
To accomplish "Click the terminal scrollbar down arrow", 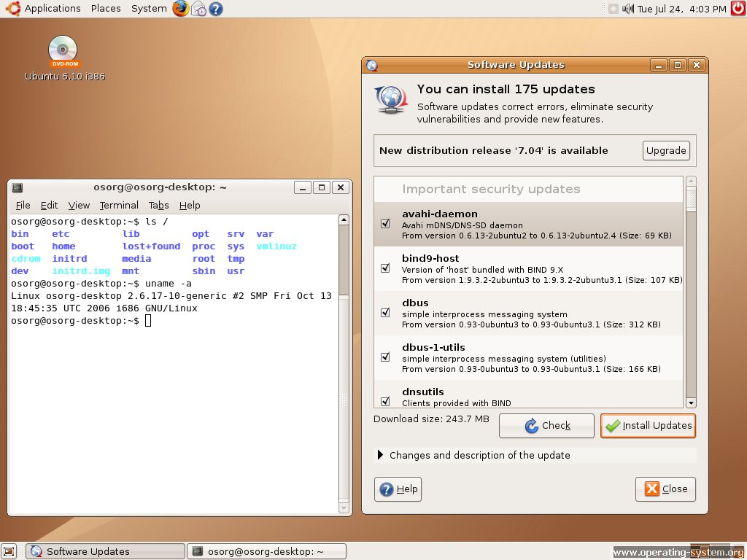I will 344,508.
